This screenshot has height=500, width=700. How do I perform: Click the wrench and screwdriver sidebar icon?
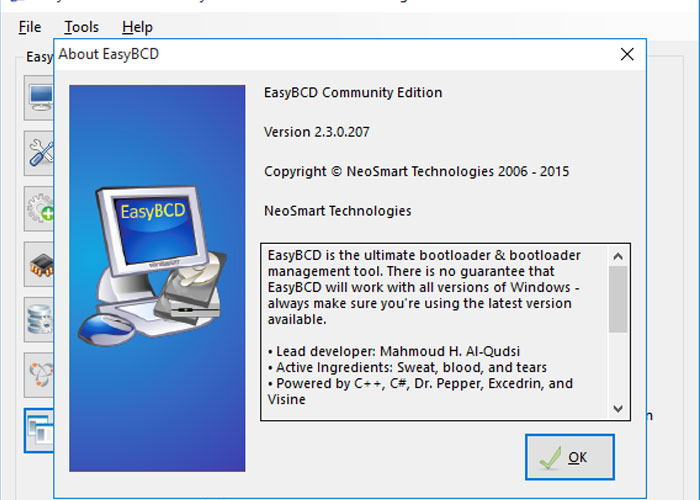coord(39,153)
